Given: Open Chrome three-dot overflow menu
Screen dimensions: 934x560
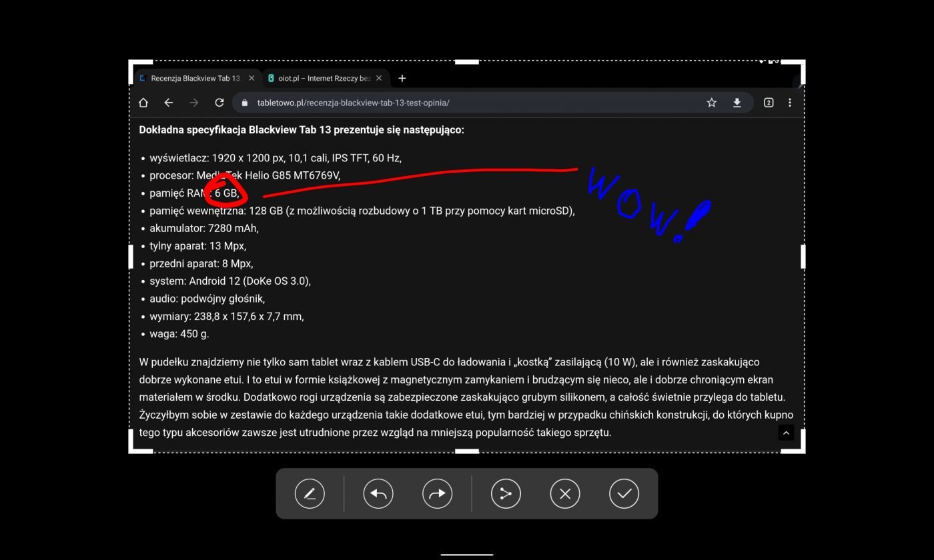Looking at the screenshot, I should coord(790,103).
